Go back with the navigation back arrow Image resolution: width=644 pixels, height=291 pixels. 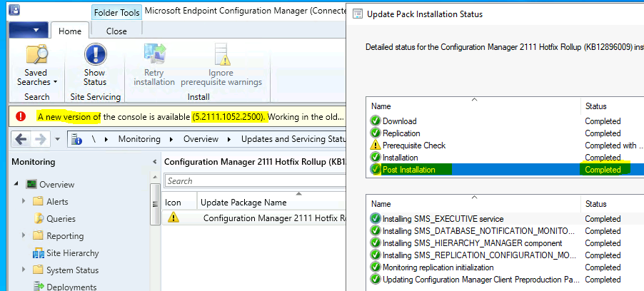pyautogui.click(x=21, y=139)
